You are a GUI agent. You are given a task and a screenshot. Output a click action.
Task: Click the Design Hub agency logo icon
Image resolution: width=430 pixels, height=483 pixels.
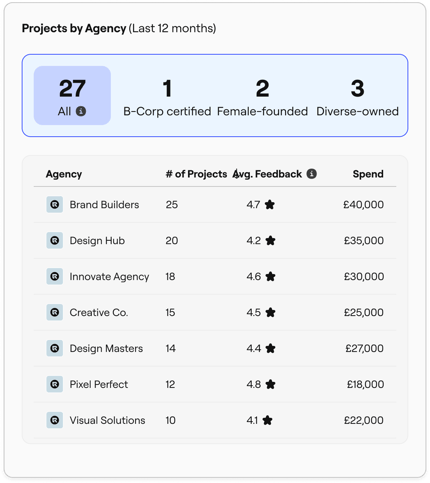pyautogui.click(x=55, y=240)
